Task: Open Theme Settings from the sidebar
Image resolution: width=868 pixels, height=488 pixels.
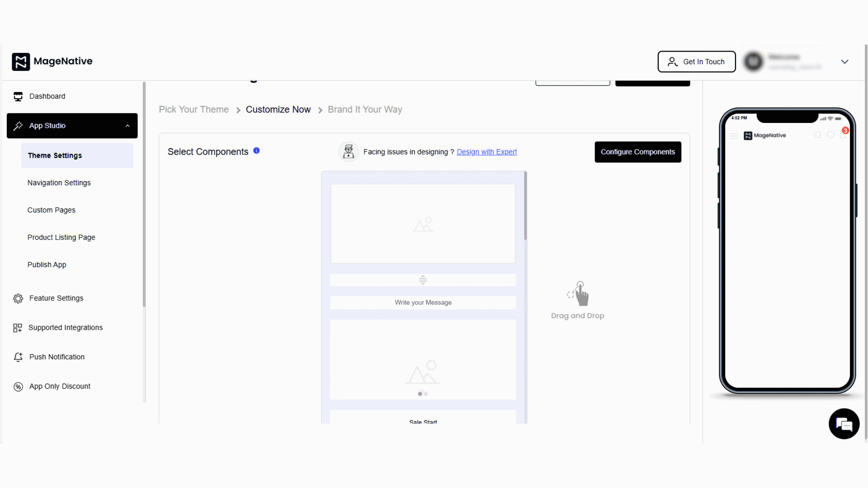Action: [x=55, y=155]
